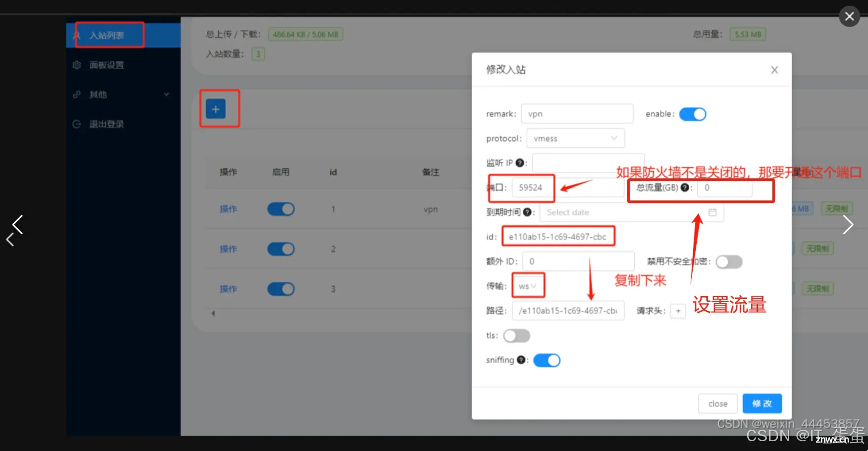Click the 总流量(GB) input field
This screenshot has height=451, width=868.
(725, 188)
